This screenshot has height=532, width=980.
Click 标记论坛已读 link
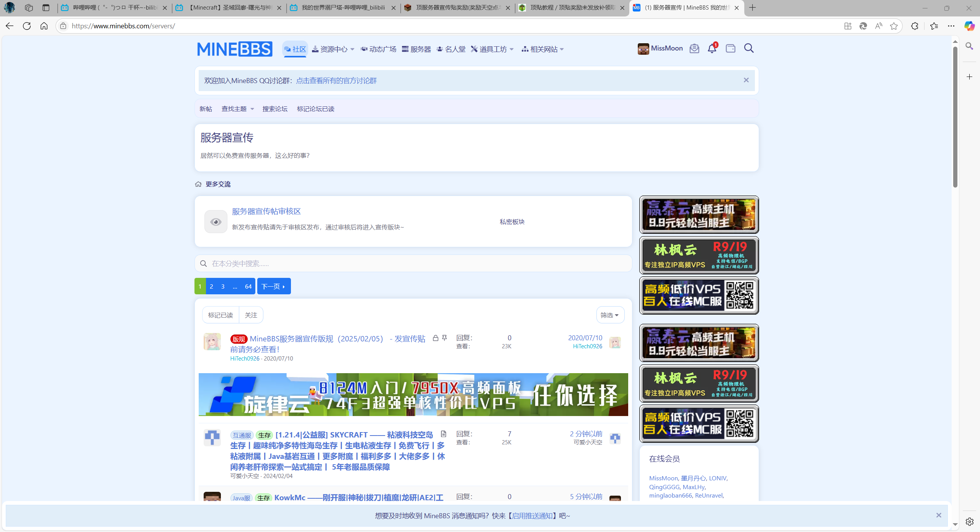tap(315, 109)
